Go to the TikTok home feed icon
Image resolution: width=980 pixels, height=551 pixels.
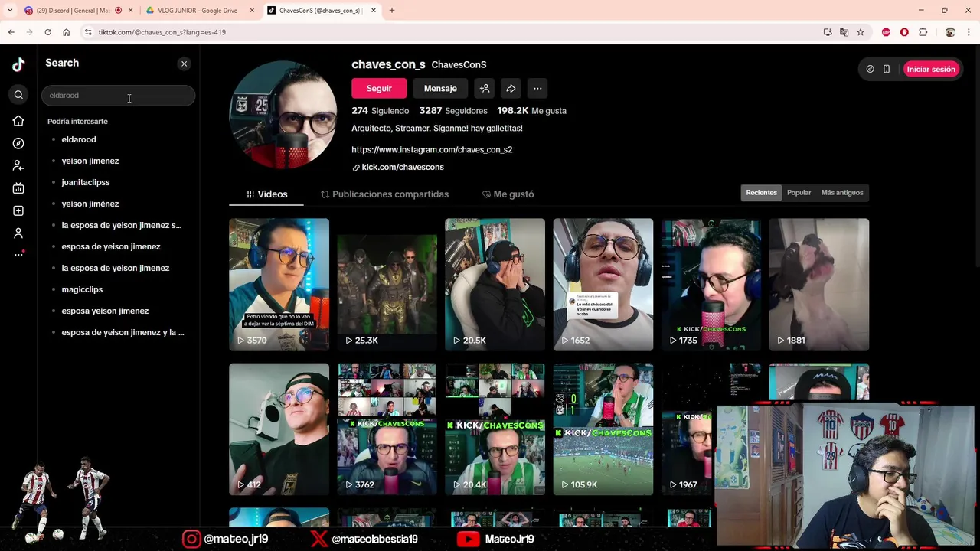pos(18,121)
